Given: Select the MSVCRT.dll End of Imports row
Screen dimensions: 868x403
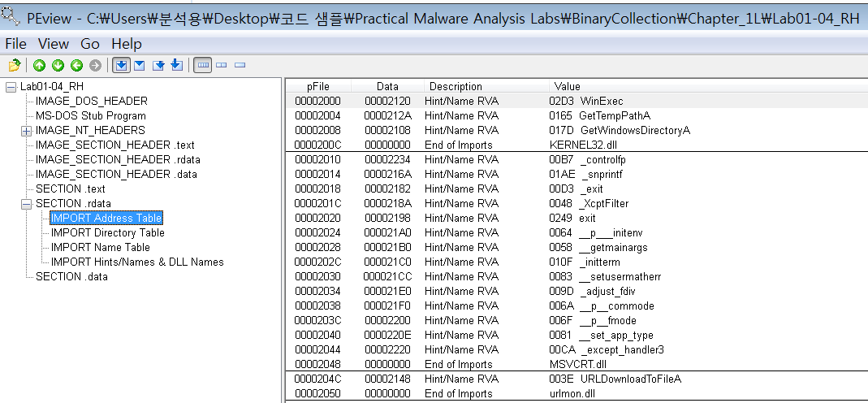Looking at the screenshot, I should (577, 364).
